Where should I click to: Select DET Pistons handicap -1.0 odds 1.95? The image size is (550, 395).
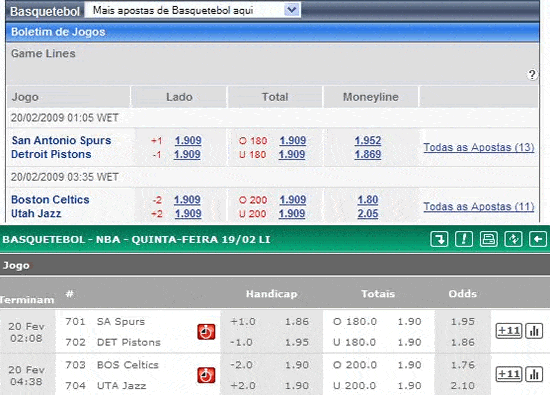coord(297,342)
